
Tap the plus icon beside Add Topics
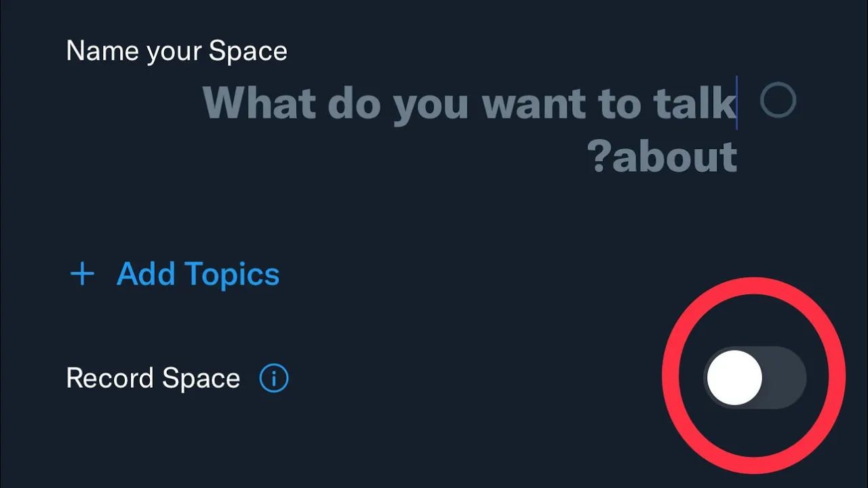83,274
